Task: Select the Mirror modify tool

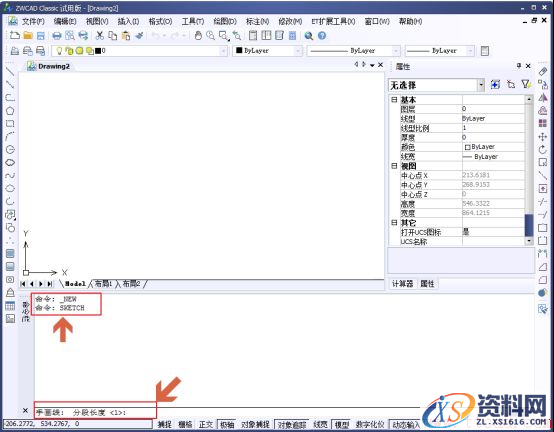Action: click(x=543, y=97)
